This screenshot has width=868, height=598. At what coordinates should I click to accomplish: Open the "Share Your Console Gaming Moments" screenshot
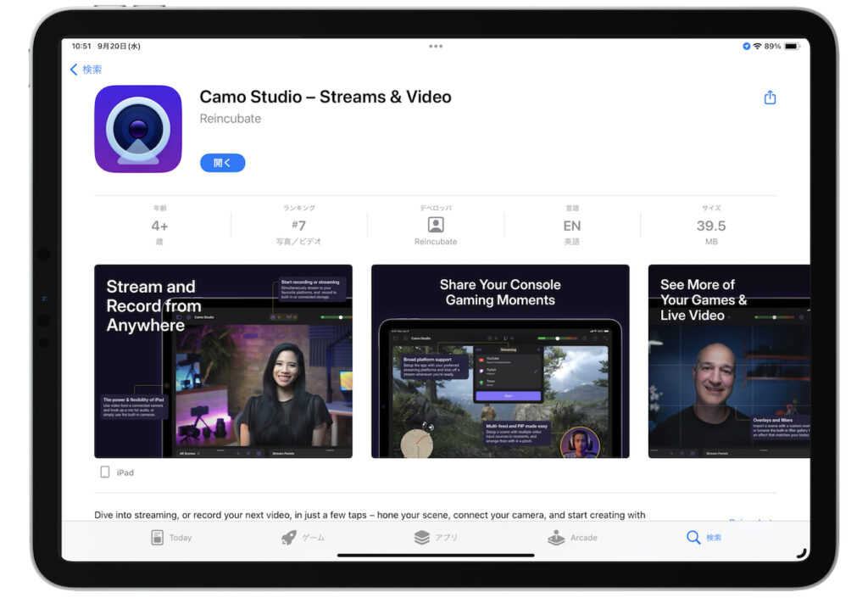point(500,361)
